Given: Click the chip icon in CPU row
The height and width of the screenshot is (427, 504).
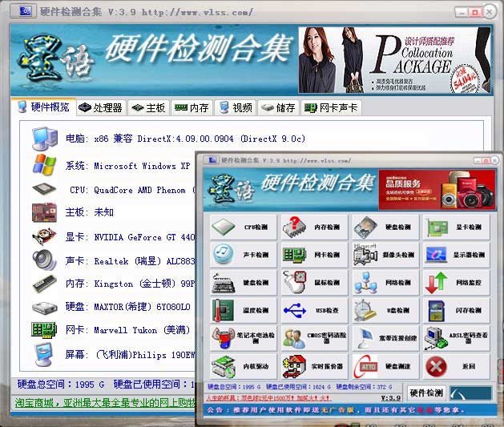Looking at the screenshot, I should (44, 189).
